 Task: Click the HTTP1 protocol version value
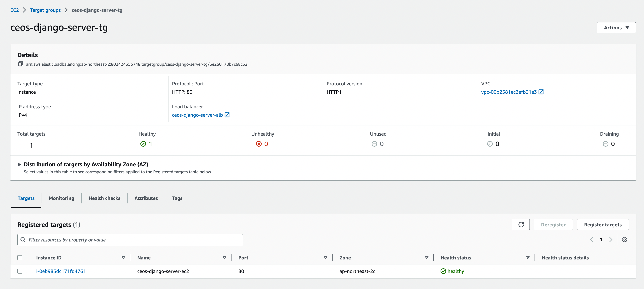[334, 92]
